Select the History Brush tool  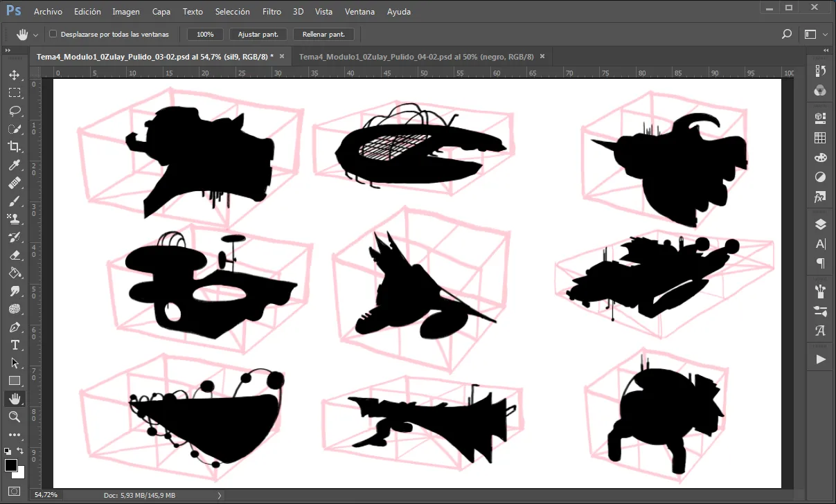pos(15,237)
